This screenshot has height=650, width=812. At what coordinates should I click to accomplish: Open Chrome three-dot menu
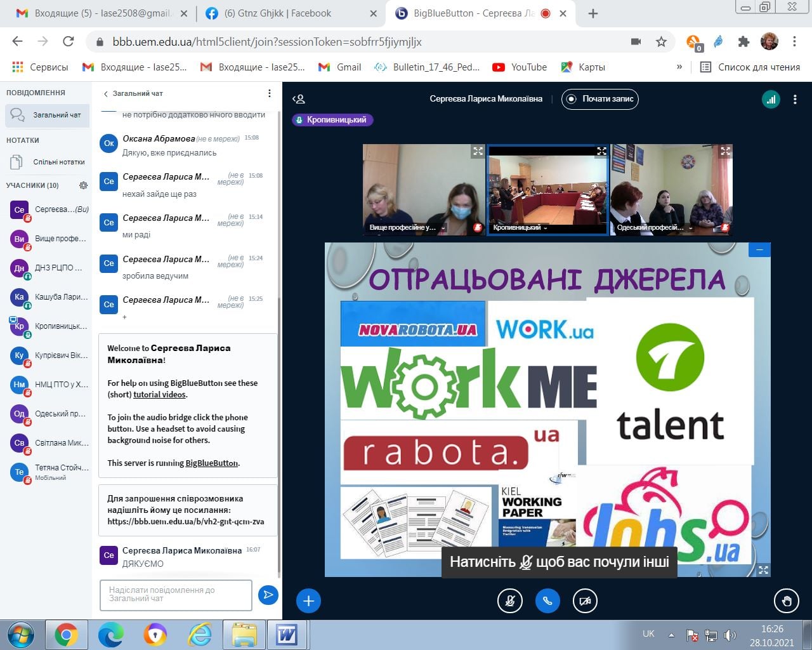795,42
